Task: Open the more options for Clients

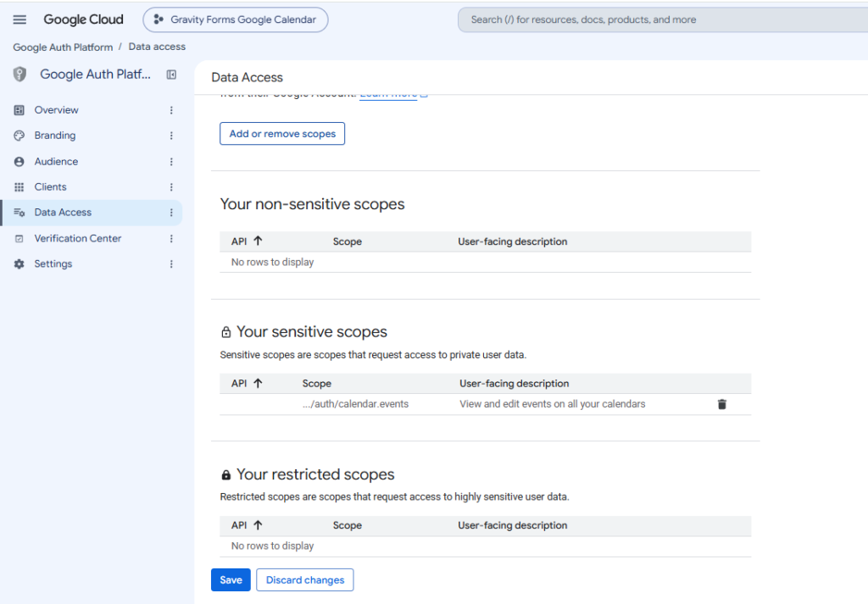Action: tap(171, 187)
